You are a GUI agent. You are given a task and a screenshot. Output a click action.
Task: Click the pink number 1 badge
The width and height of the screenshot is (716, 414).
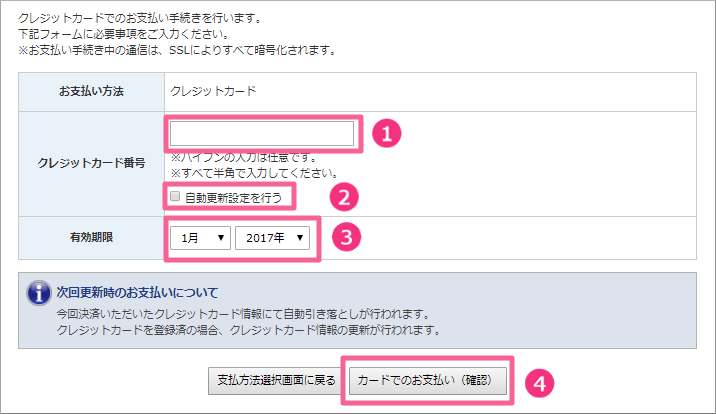(x=387, y=134)
